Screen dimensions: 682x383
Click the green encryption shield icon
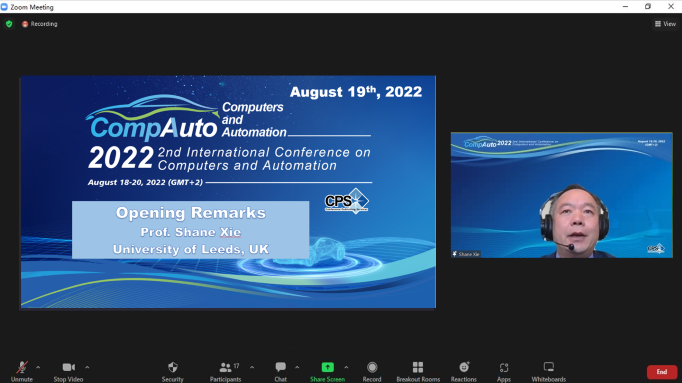9,24
